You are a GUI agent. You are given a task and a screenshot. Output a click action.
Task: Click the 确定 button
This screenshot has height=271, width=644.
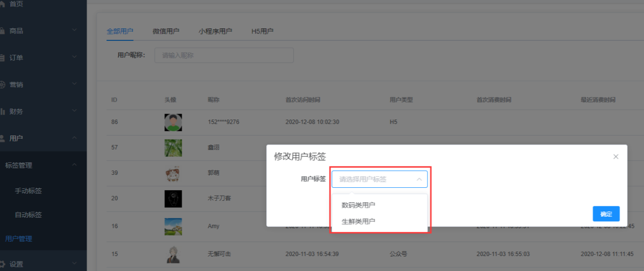coord(606,214)
